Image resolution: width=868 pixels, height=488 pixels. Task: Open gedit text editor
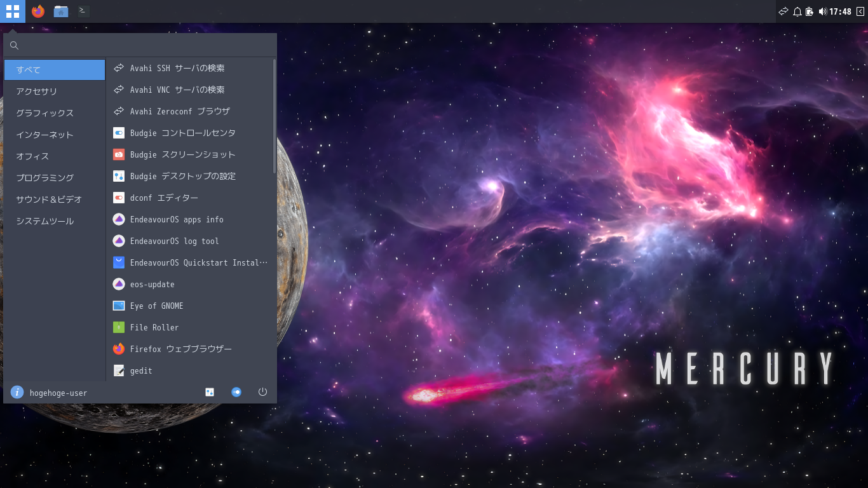pyautogui.click(x=189, y=370)
